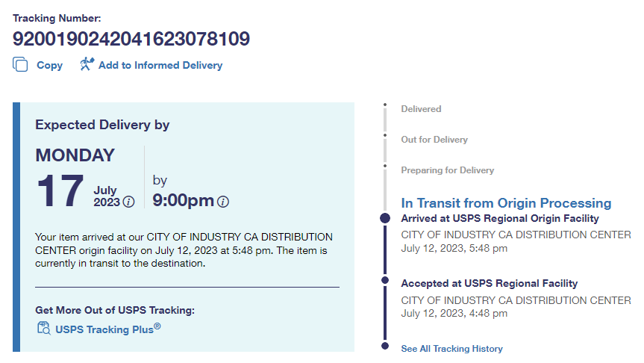This screenshot has width=644, height=363.
Task: Open the 9:00pm delivery time info icon
Action: pos(223,202)
